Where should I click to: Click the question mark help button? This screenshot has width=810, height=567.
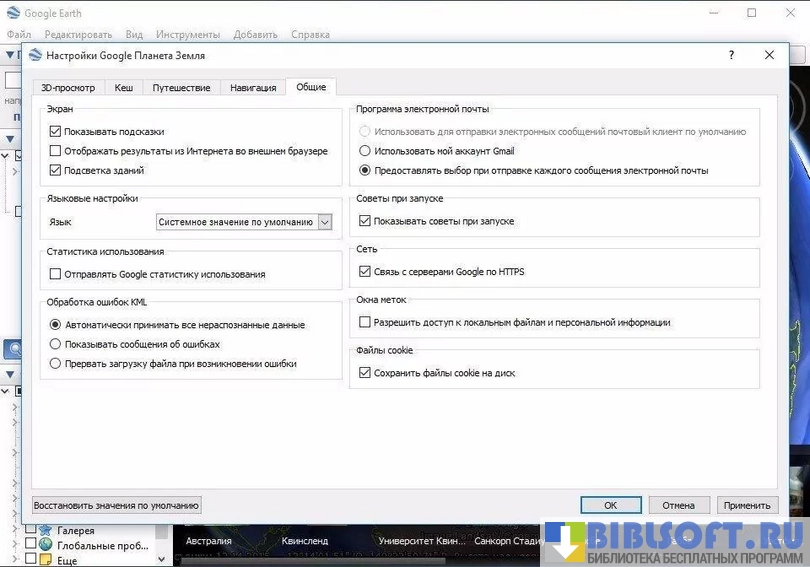pyautogui.click(x=731, y=56)
